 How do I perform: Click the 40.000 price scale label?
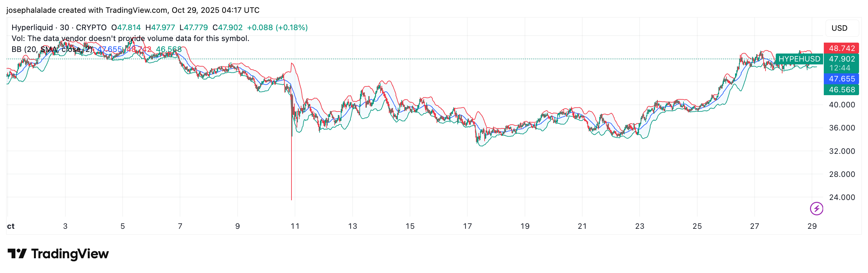pyautogui.click(x=842, y=105)
